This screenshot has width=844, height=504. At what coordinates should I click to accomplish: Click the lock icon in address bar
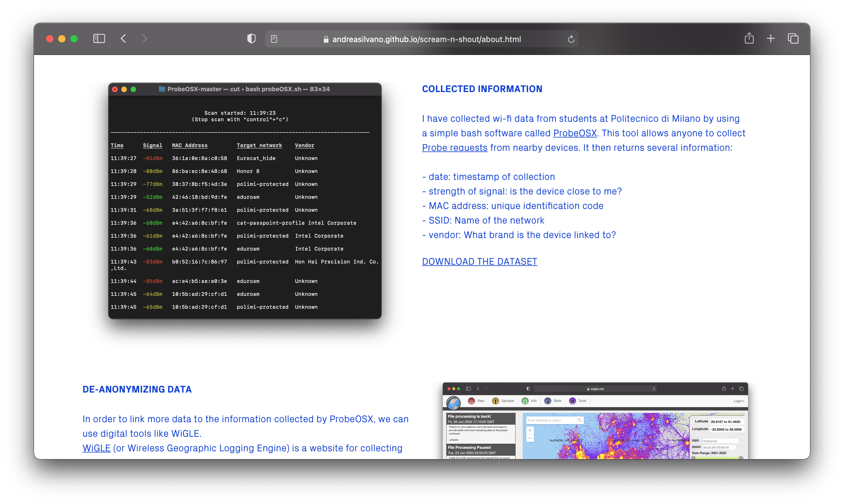coord(326,39)
